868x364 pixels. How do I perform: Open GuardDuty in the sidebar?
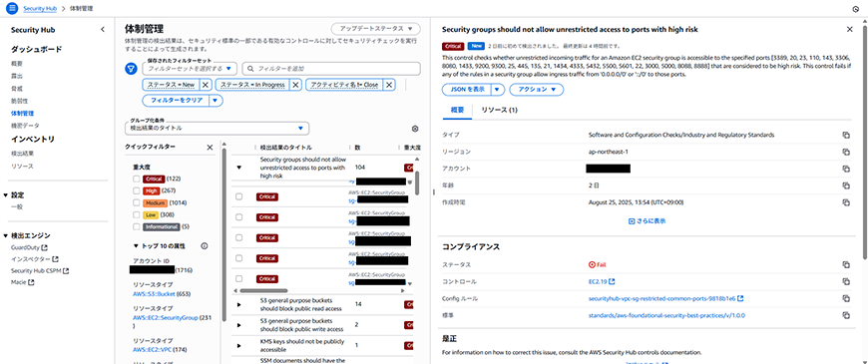[29, 248]
